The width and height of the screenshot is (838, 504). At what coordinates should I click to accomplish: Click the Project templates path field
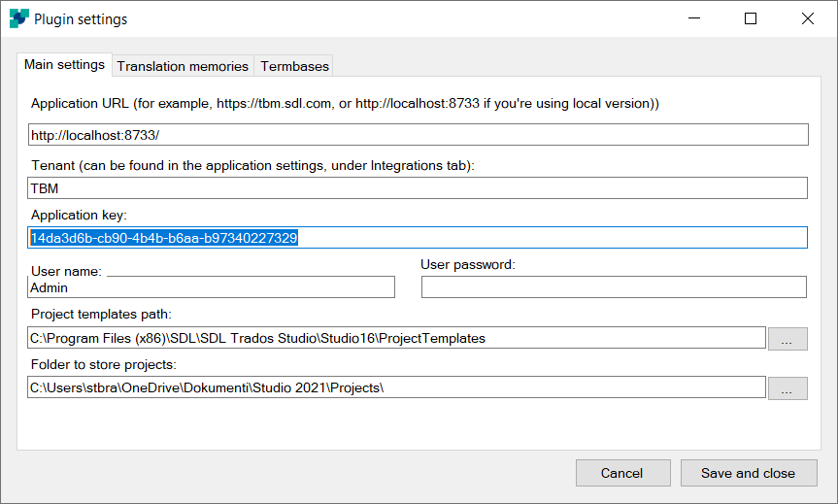point(396,338)
